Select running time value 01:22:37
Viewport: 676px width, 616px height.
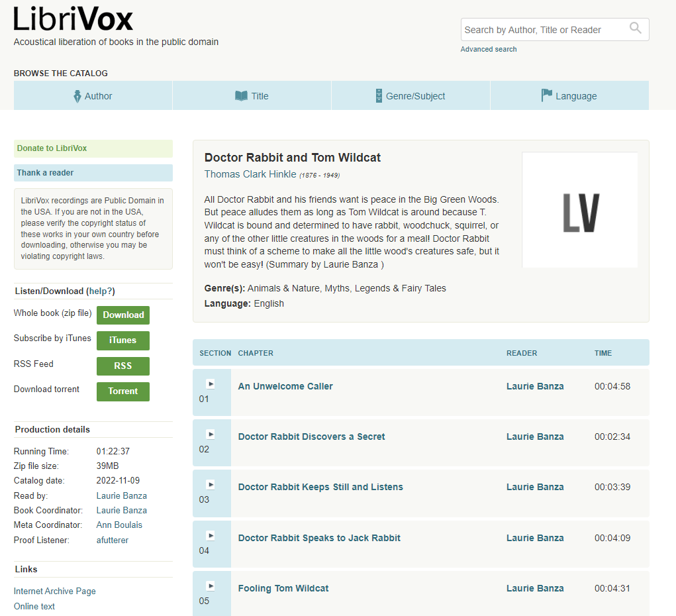113,451
